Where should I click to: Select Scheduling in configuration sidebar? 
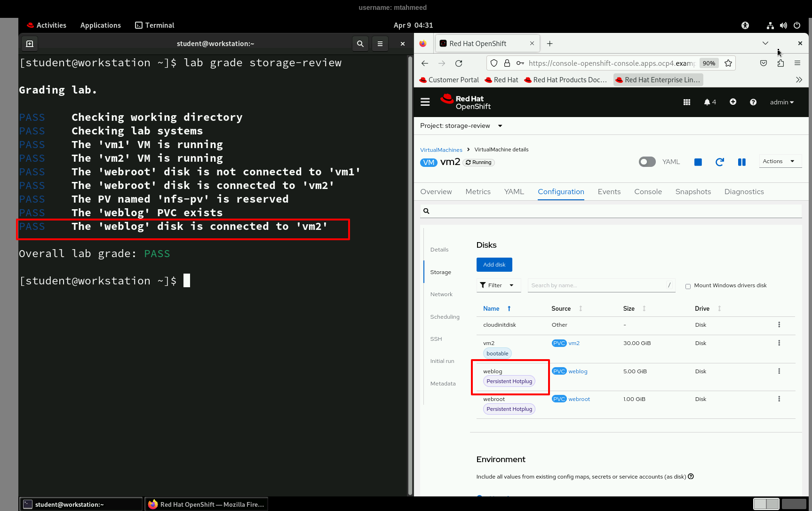(445, 317)
